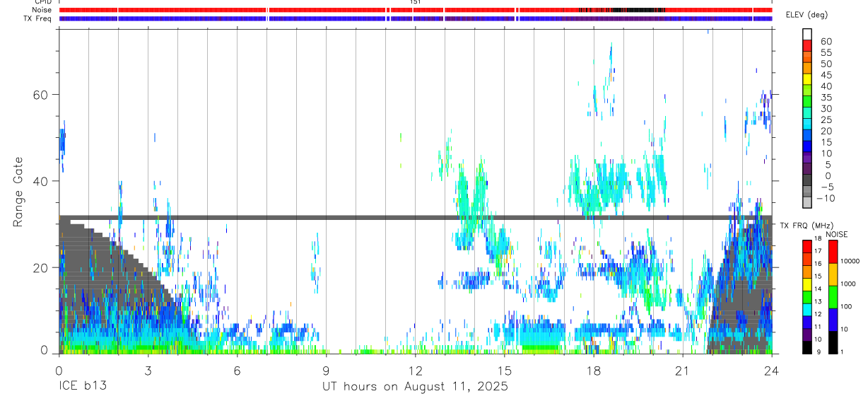
Task: Click green NOISE segment between 1000 and 100
Action: point(833,297)
